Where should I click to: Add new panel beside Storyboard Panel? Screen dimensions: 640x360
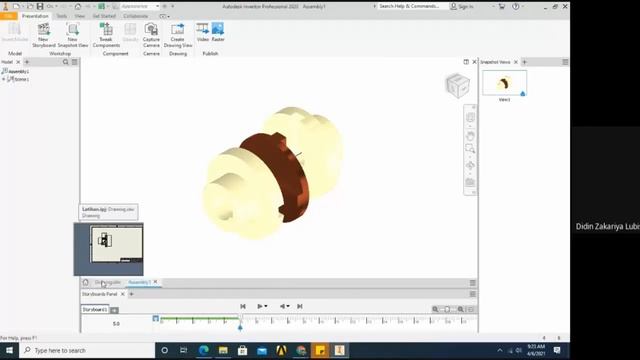coord(131,294)
